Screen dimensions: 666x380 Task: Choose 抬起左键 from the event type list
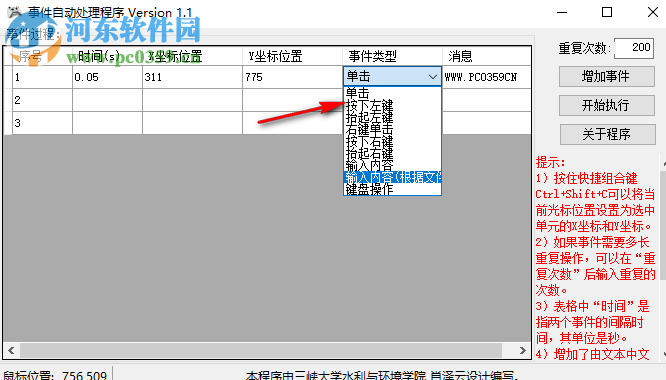(x=392, y=117)
